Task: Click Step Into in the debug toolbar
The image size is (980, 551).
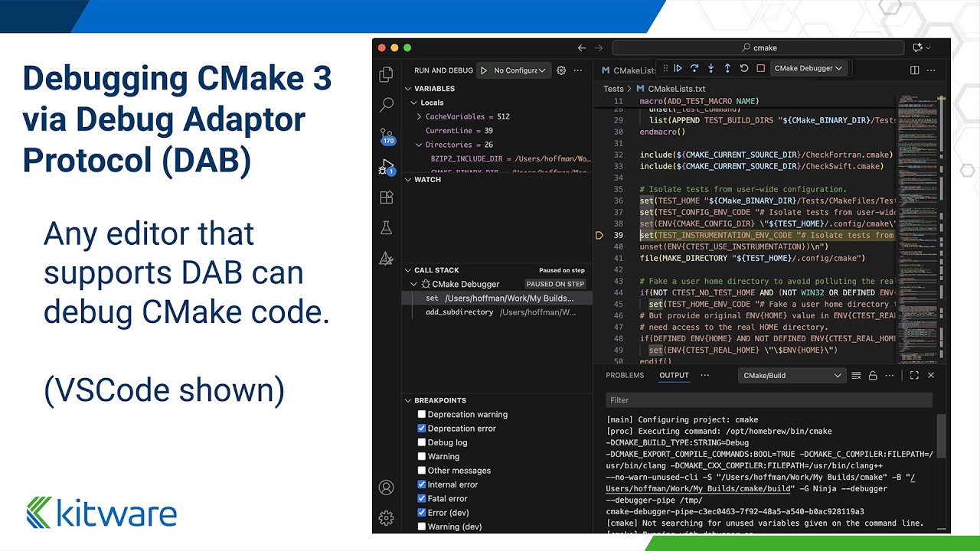Action: [x=710, y=68]
